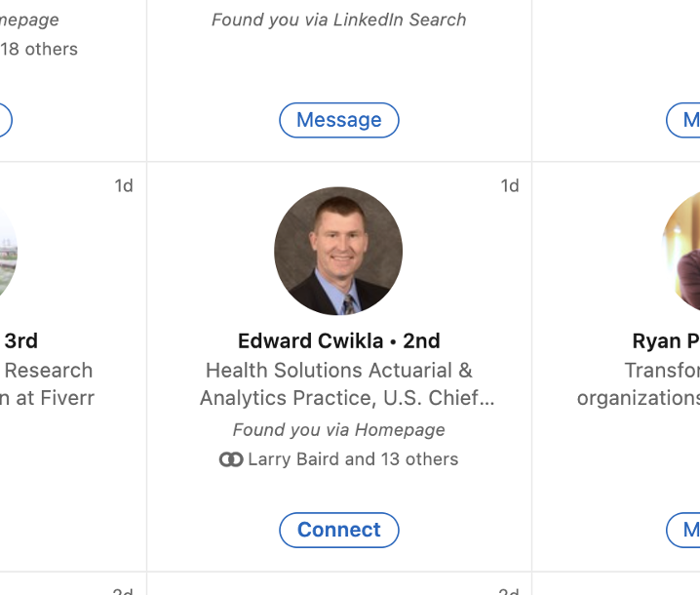Click Message button below LinkedIn Search text
700x595 pixels.
point(338,120)
